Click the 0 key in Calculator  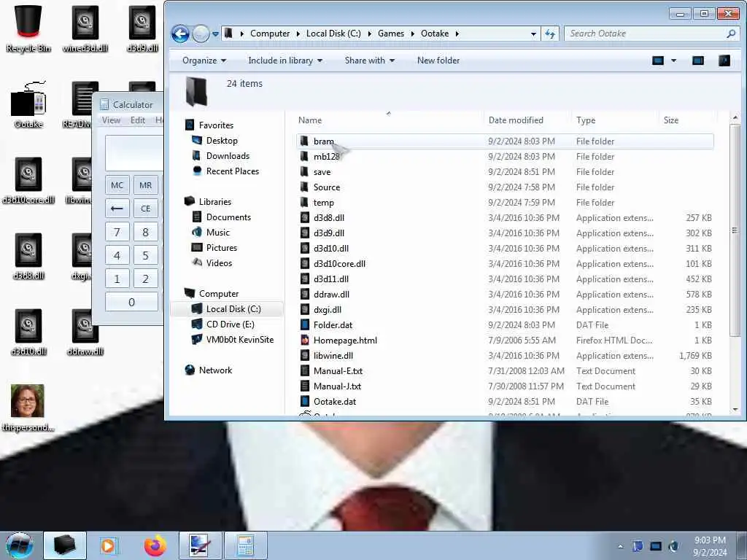coord(131,302)
